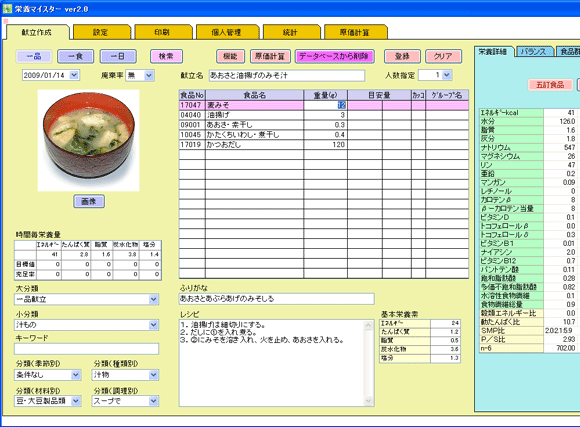Open the 廃棄率 dropdown
Viewport: 580px width, 427px height.
(x=149, y=75)
